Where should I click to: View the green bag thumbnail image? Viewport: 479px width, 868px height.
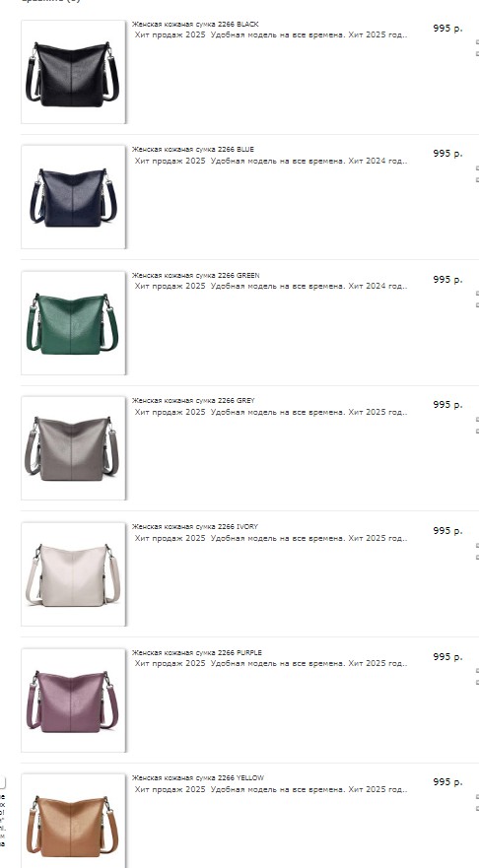point(73,323)
